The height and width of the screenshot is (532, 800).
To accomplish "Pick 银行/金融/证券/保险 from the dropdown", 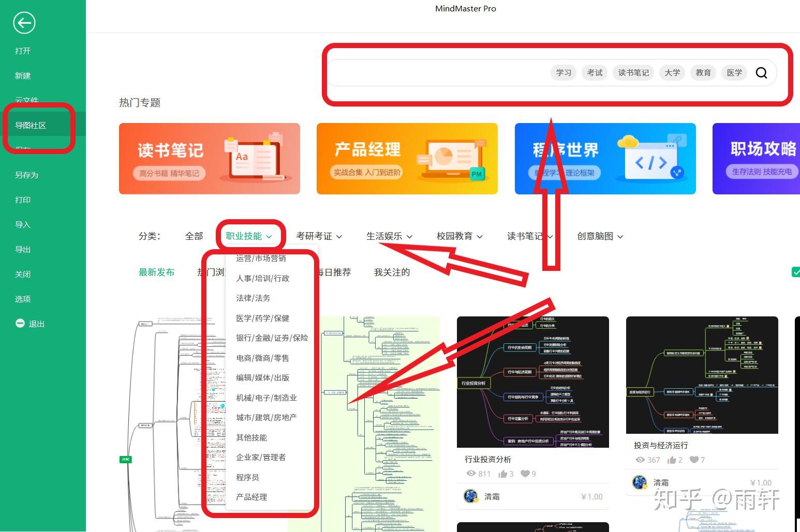I will coord(272,338).
